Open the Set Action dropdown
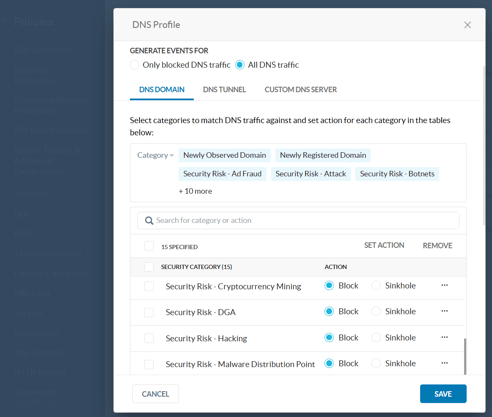The height and width of the screenshot is (417, 492). 384,245
